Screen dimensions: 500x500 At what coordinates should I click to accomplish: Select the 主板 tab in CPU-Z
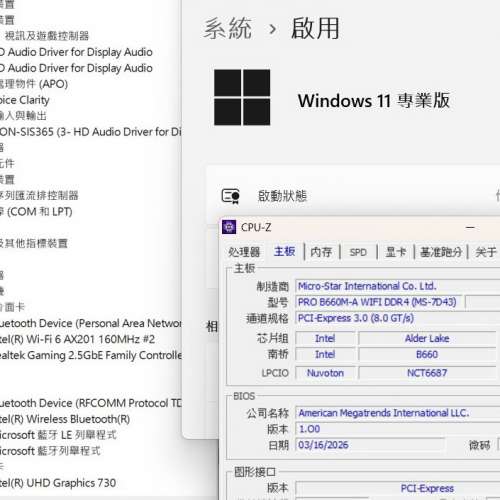(284, 251)
